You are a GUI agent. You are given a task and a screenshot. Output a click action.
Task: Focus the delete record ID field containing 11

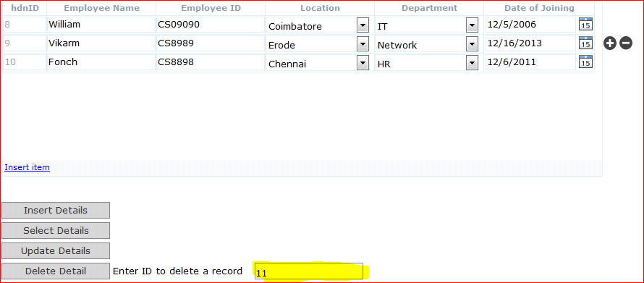308,271
